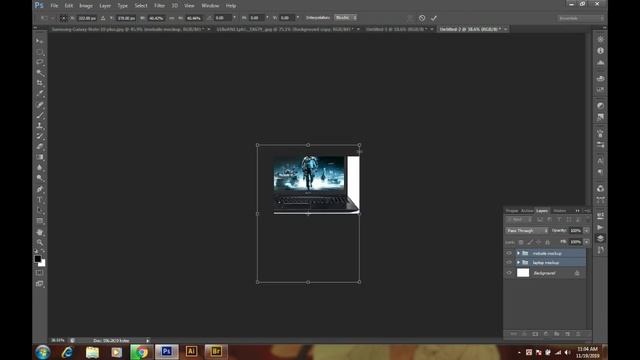Select the Dodge tool
This screenshot has height=360, width=640.
(x=40, y=178)
